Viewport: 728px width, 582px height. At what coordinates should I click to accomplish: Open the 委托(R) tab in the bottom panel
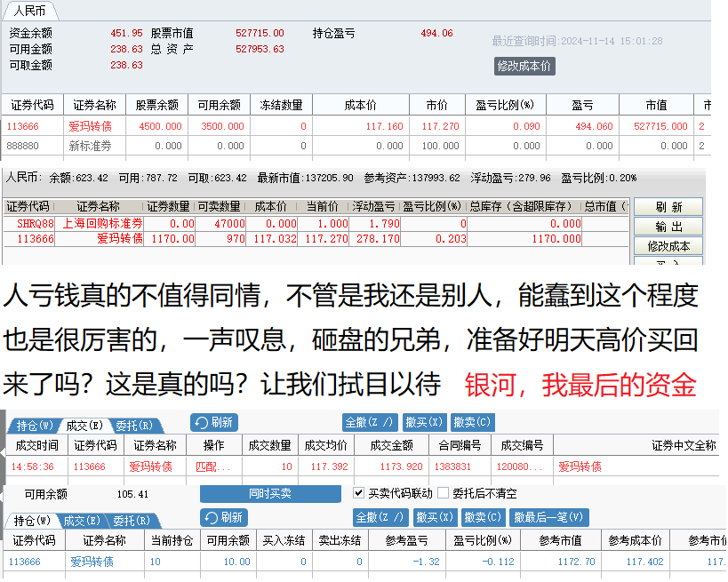coord(133,521)
